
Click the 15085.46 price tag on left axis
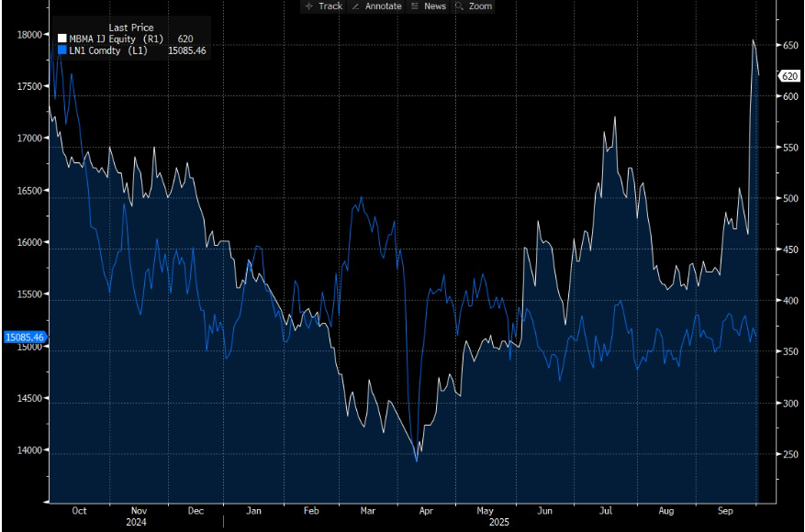click(25, 337)
